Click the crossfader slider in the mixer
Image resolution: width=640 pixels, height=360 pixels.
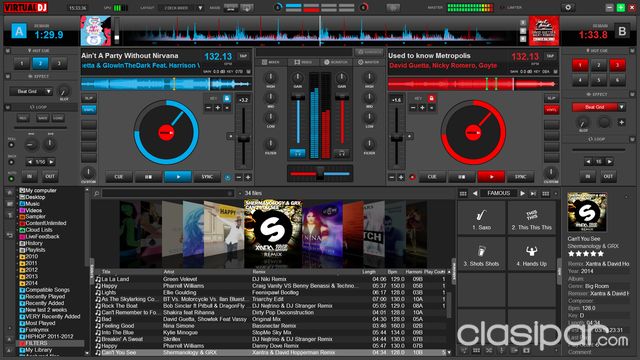320,174
